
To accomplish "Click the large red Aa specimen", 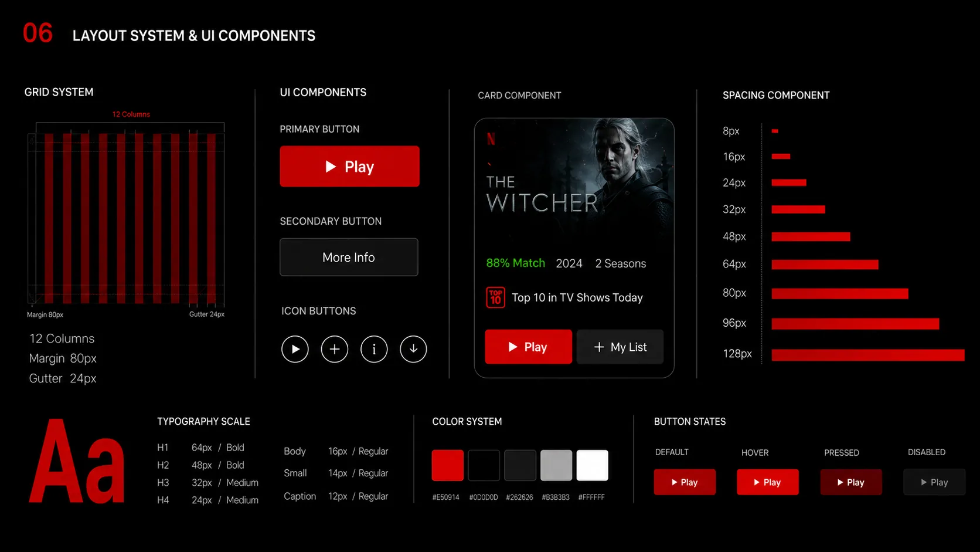I will [77, 461].
